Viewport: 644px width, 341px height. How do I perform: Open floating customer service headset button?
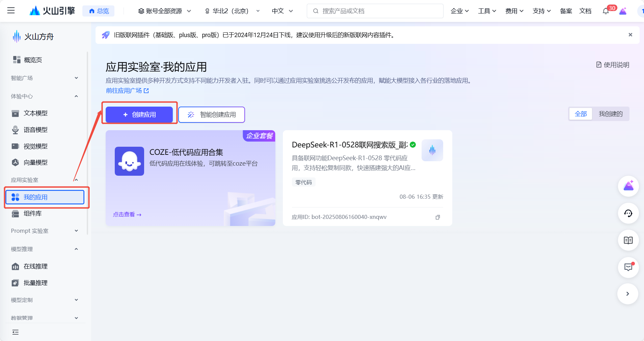click(628, 213)
